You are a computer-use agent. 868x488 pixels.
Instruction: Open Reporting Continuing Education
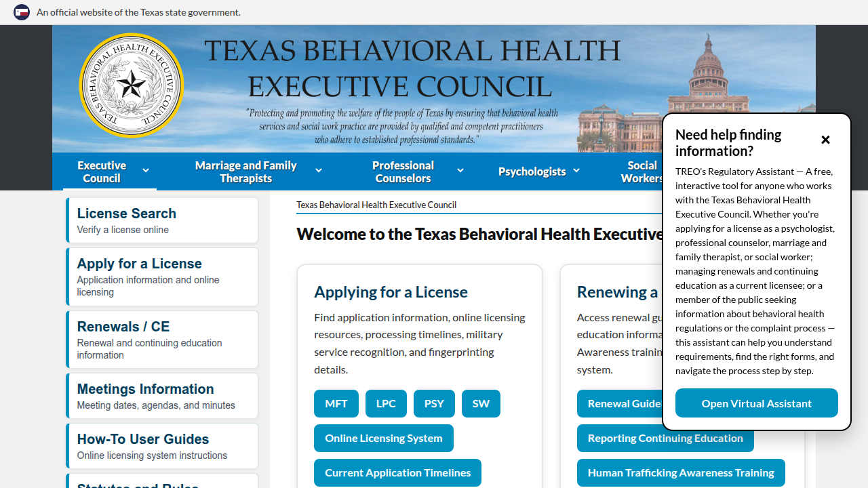click(665, 438)
